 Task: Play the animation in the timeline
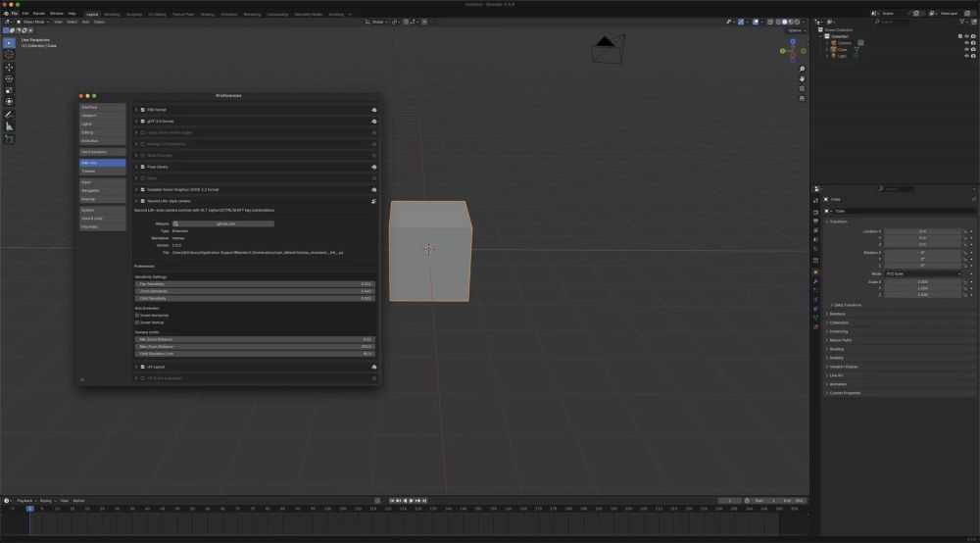[x=411, y=501]
